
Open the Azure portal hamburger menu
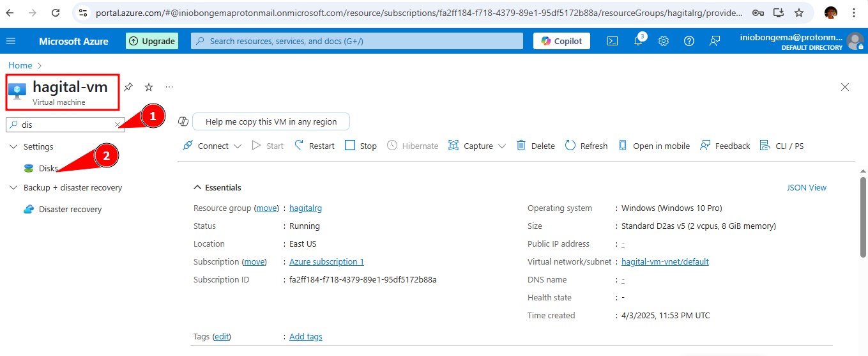point(10,41)
